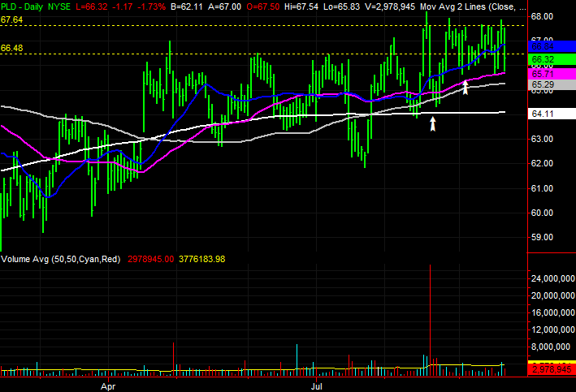576x392 pixels.
Task: Click the red 2,978,945 volume tag
Action: click(x=552, y=369)
